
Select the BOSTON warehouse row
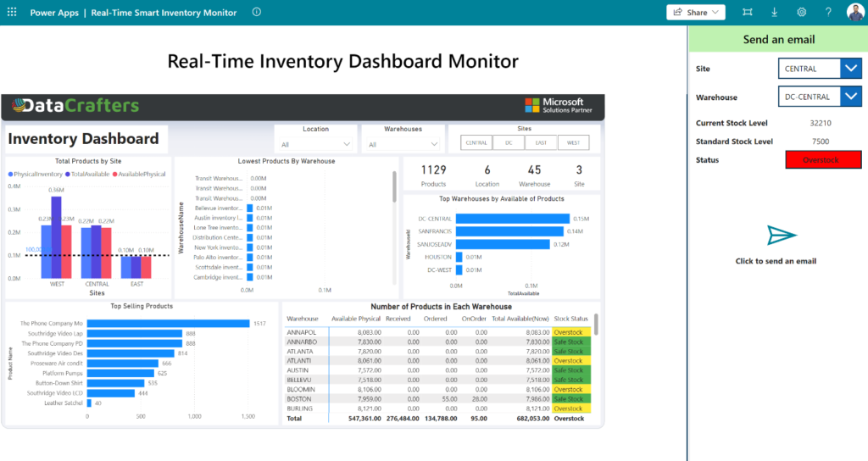[438, 399]
